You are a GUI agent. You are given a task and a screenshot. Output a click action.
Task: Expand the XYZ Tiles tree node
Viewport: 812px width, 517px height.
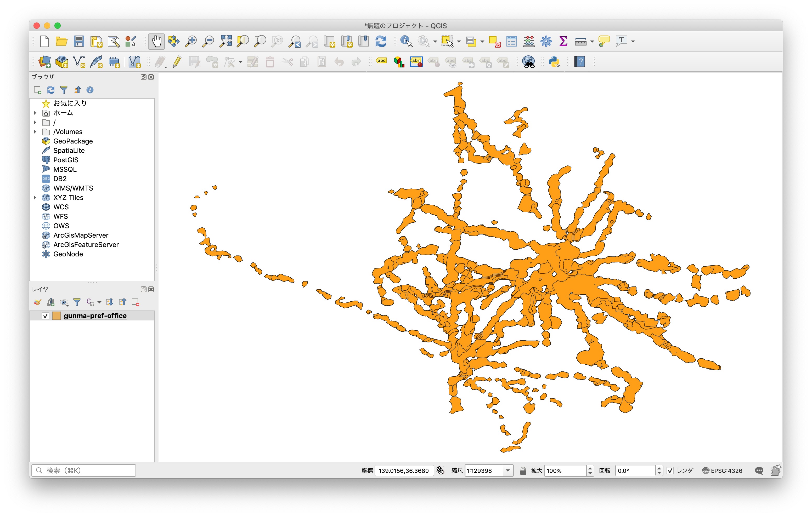[x=35, y=198]
